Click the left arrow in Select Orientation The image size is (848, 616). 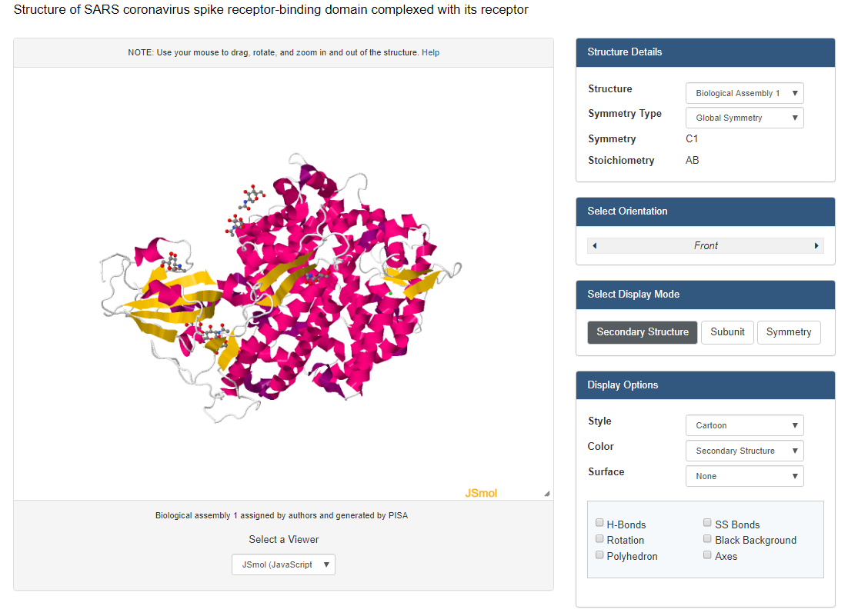pyautogui.click(x=595, y=246)
